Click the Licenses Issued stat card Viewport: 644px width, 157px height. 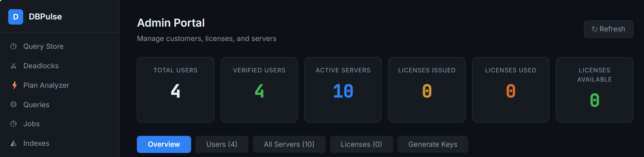tap(427, 90)
